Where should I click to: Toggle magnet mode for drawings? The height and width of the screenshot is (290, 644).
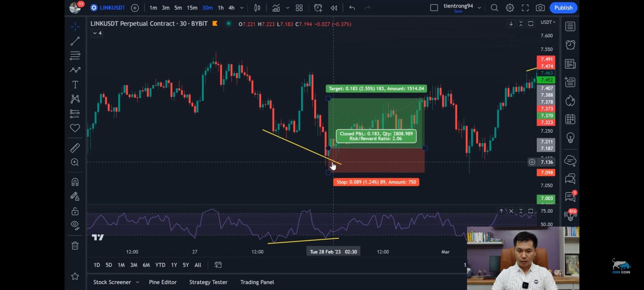point(75,182)
